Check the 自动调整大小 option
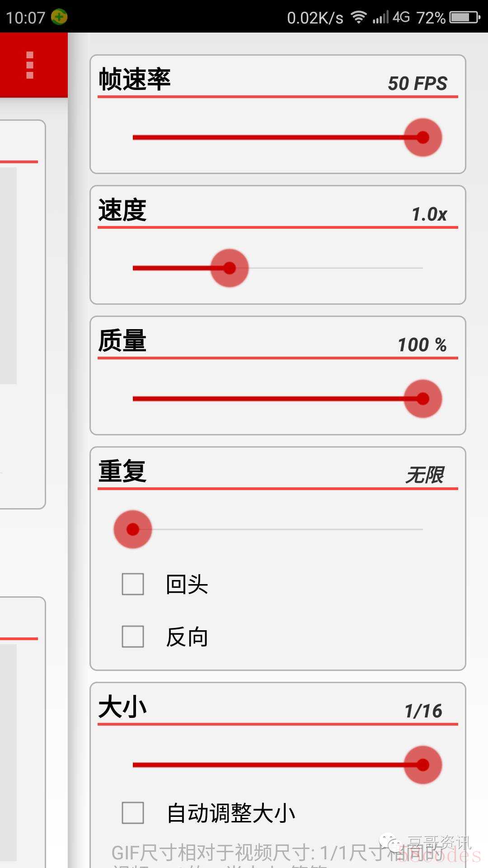The height and width of the screenshot is (868, 488). (133, 813)
